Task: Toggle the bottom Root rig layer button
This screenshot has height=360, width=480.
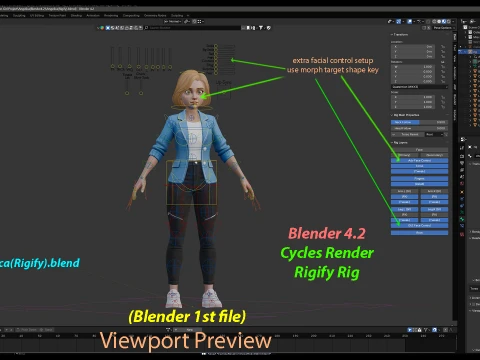Action: coord(419,233)
